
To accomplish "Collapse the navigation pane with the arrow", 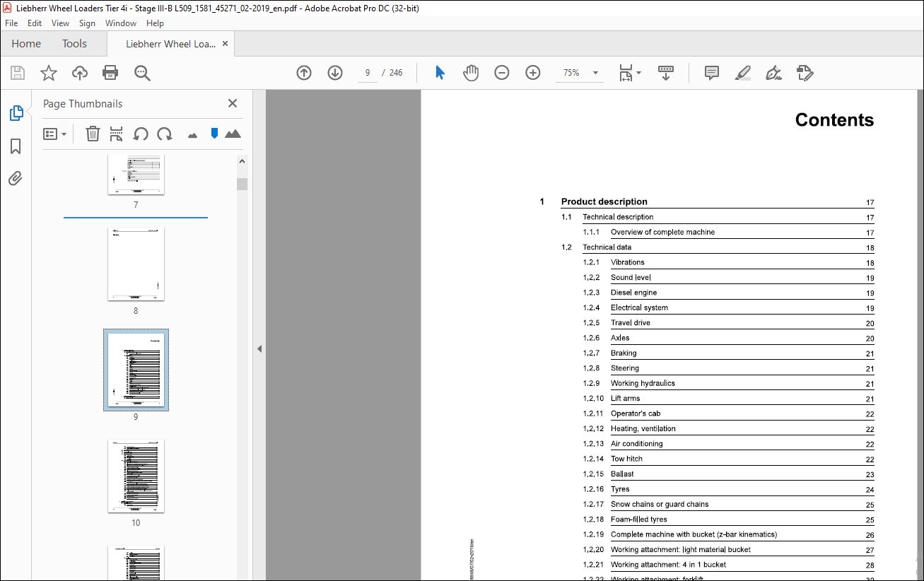I will point(259,348).
